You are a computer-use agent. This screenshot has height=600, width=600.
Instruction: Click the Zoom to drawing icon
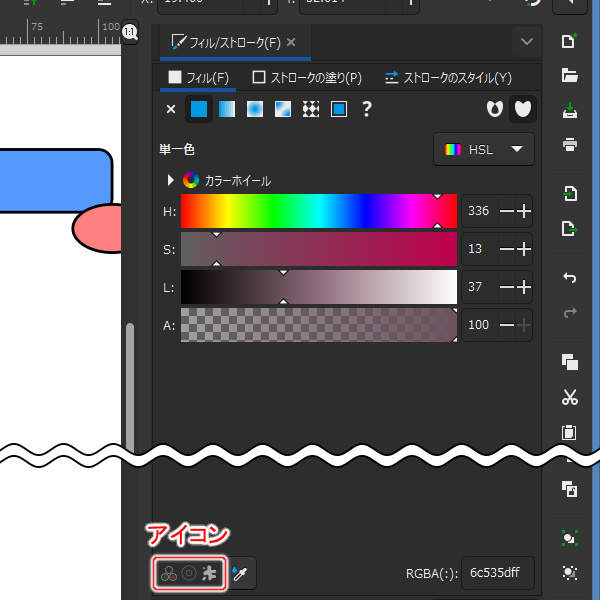[x=570, y=572]
